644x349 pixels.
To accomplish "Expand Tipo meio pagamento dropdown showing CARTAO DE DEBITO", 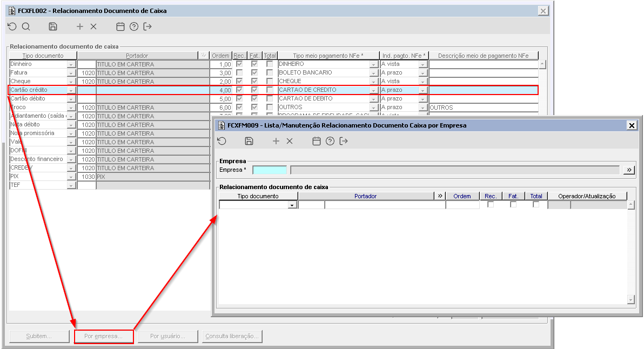I will [x=373, y=99].
